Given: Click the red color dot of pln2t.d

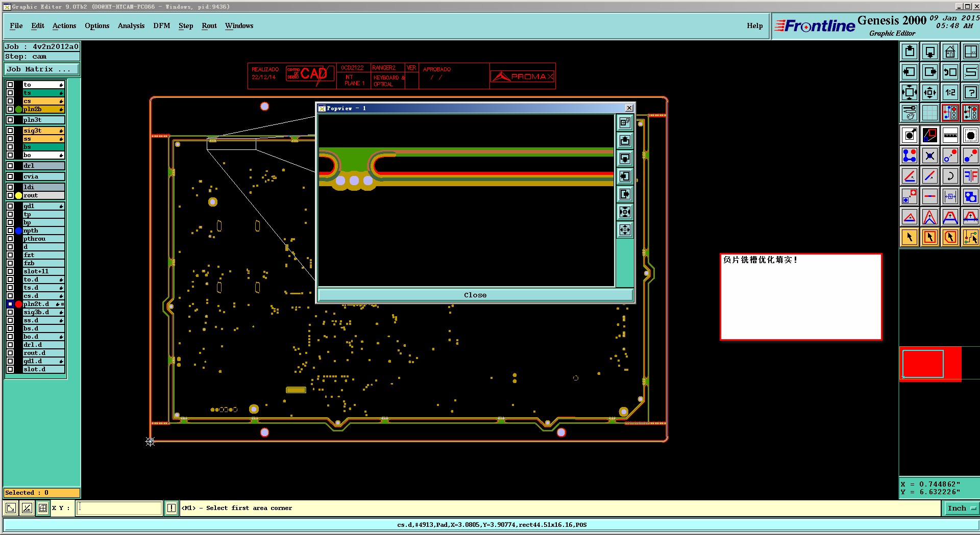Looking at the screenshot, I should click(19, 304).
